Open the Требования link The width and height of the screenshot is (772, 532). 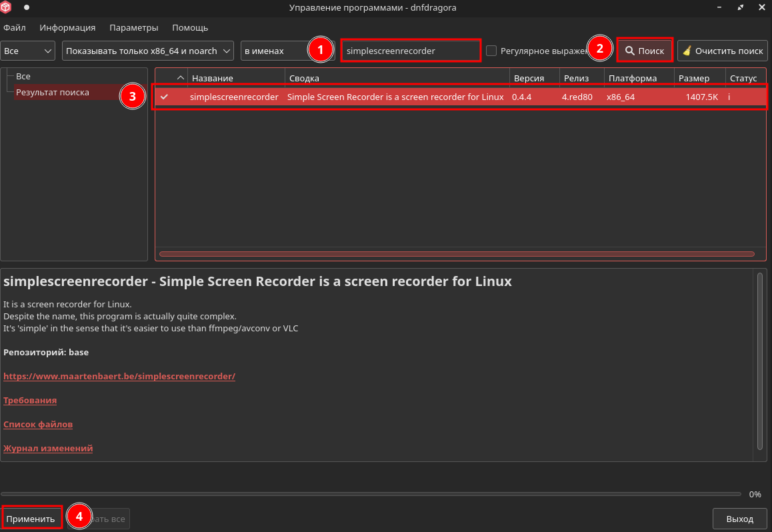pos(30,400)
